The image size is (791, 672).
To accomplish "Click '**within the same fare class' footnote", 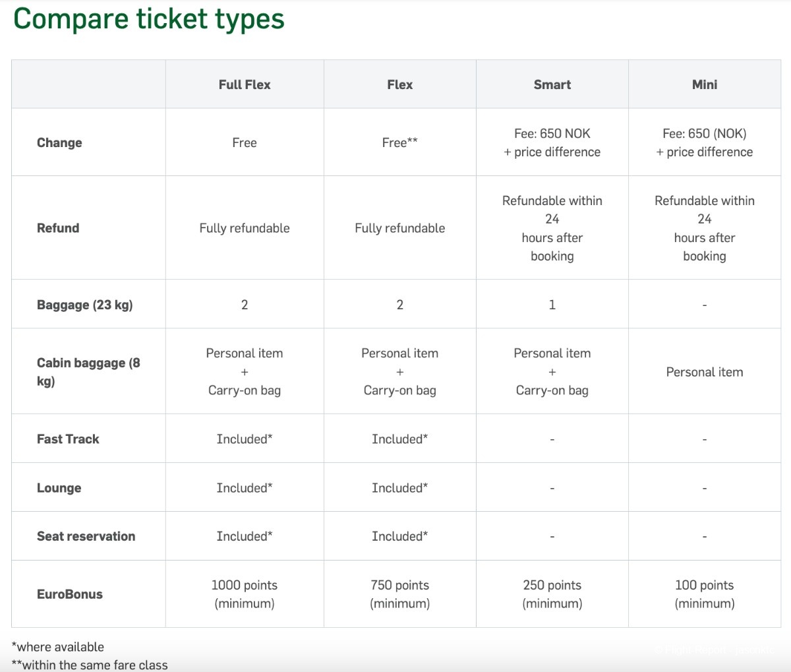I will (90, 665).
